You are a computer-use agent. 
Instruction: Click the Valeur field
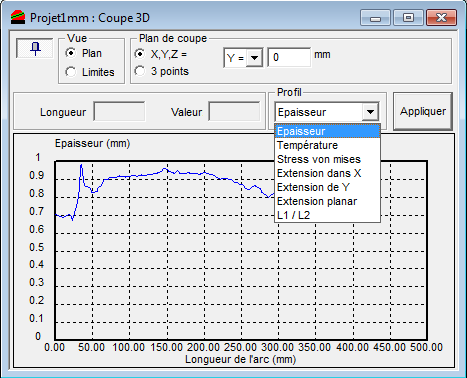(234, 112)
